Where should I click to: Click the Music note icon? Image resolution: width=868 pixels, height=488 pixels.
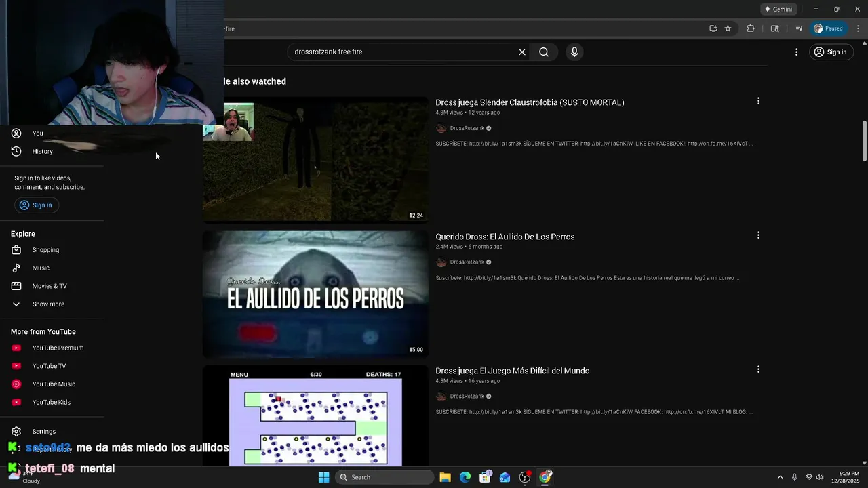point(16,268)
